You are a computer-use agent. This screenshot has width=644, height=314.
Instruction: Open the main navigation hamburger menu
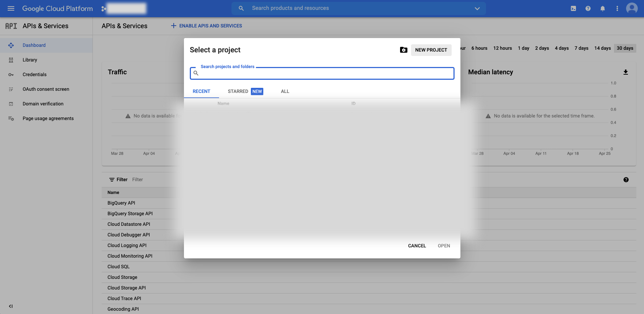point(11,8)
